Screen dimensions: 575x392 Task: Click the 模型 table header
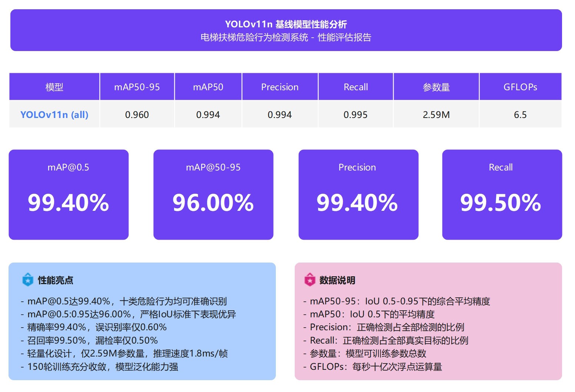click(54, 87)
